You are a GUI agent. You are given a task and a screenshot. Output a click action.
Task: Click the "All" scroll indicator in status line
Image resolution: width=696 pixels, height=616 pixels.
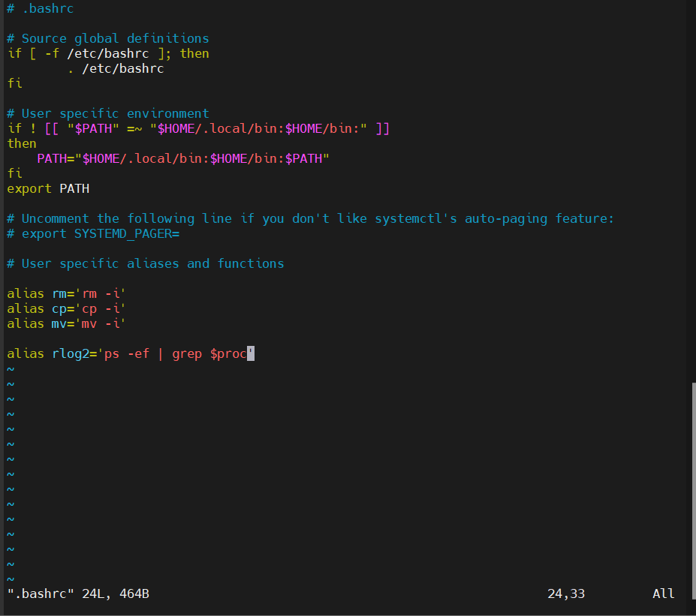click(x=663, y=593)
